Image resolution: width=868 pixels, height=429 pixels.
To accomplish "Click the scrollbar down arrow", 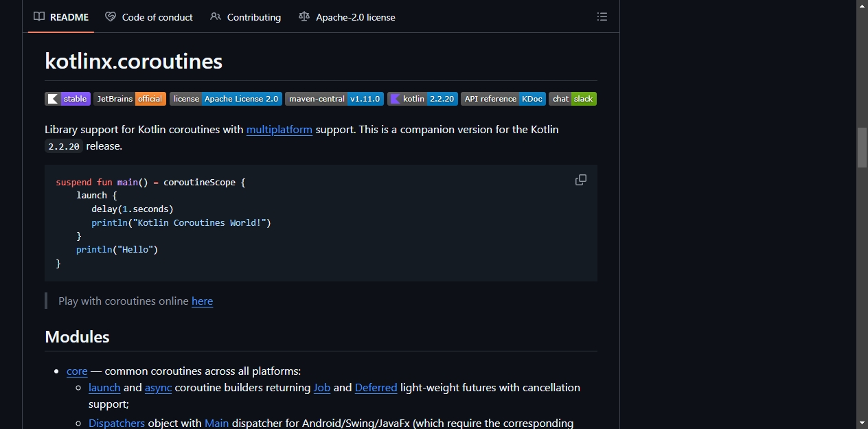I will click(x=862, y=423).
